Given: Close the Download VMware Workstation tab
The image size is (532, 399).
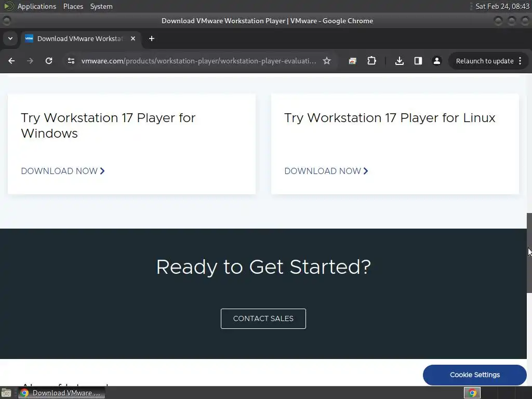Looking at the screenshot, I should pos(133,38).
